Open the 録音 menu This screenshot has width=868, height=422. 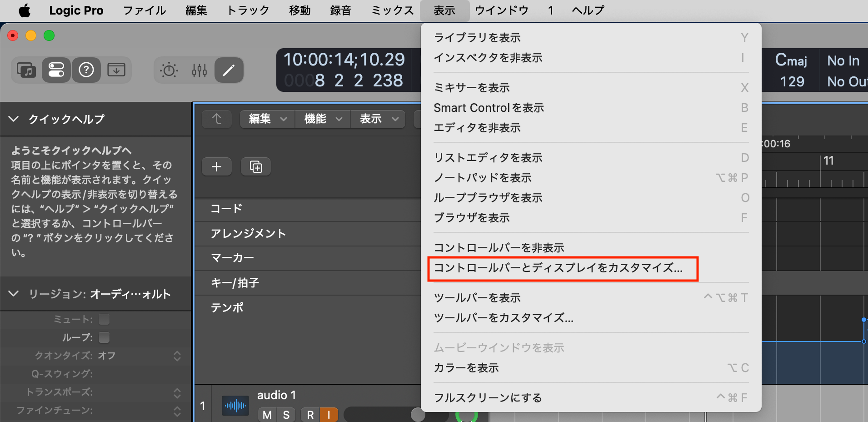[x=341, y=10]
